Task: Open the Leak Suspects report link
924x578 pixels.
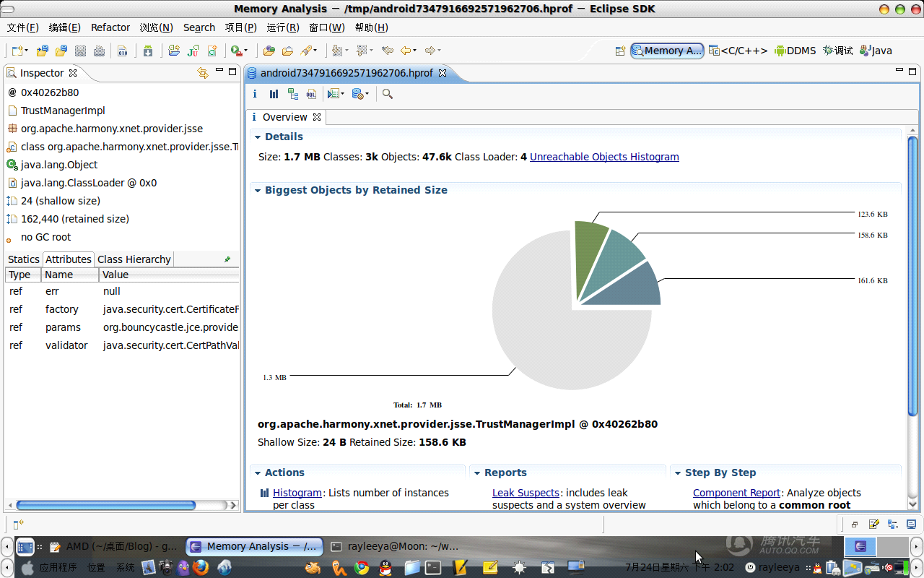Action: click(x=526, y=493)
